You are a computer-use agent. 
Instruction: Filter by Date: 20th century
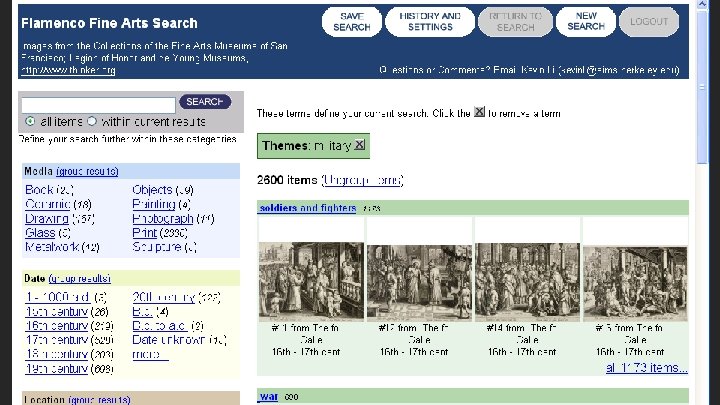pos(163,298)
